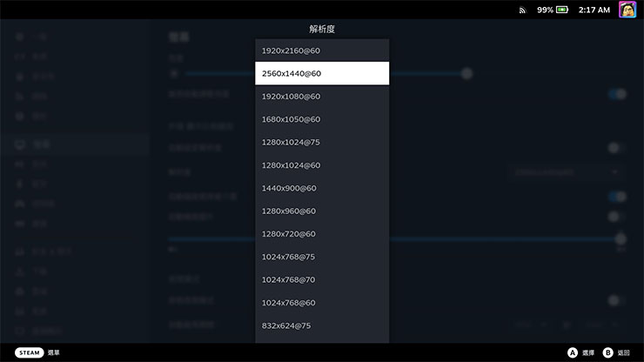Screen dimensions: 644x362
Task: Select 1280x1024@60 resolution entry
Action: tap(322, 165)
